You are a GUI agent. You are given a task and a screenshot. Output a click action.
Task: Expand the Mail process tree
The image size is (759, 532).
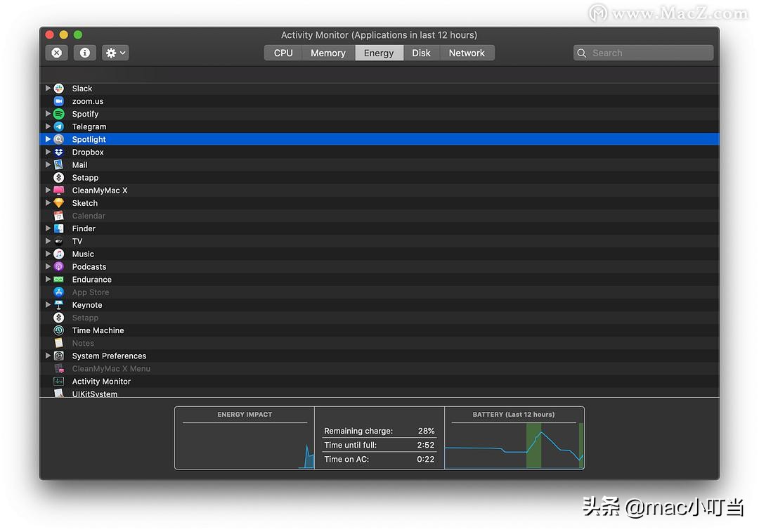click(46, 164)
